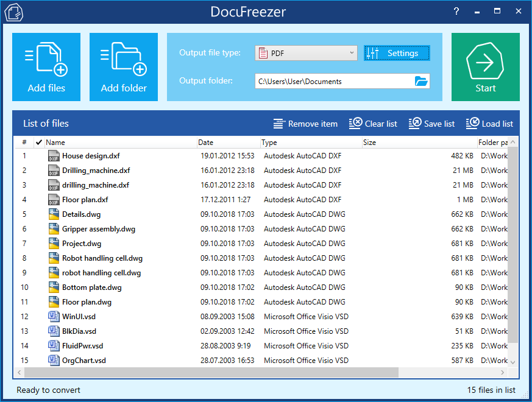
Task: Click Remove item in the list toolbar
Action: tap(305, 124)
